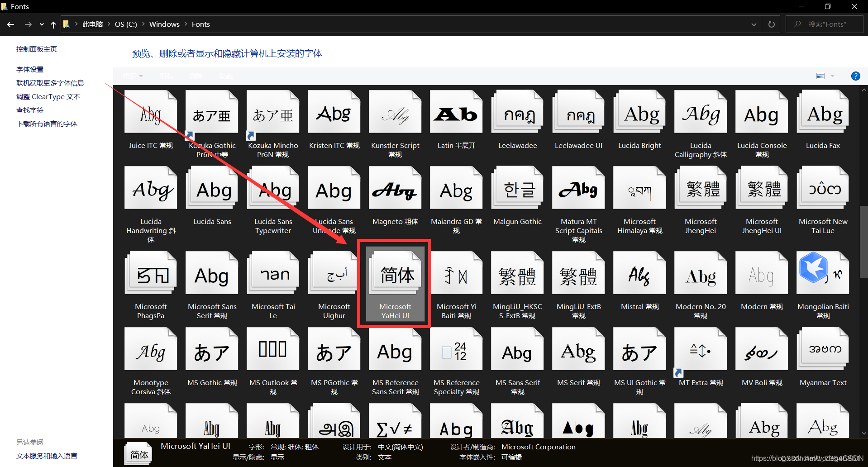This screenshot has width=868, height=467.
Task: Open 文本服务和输入语言 link
Action: tap(47, 456)
